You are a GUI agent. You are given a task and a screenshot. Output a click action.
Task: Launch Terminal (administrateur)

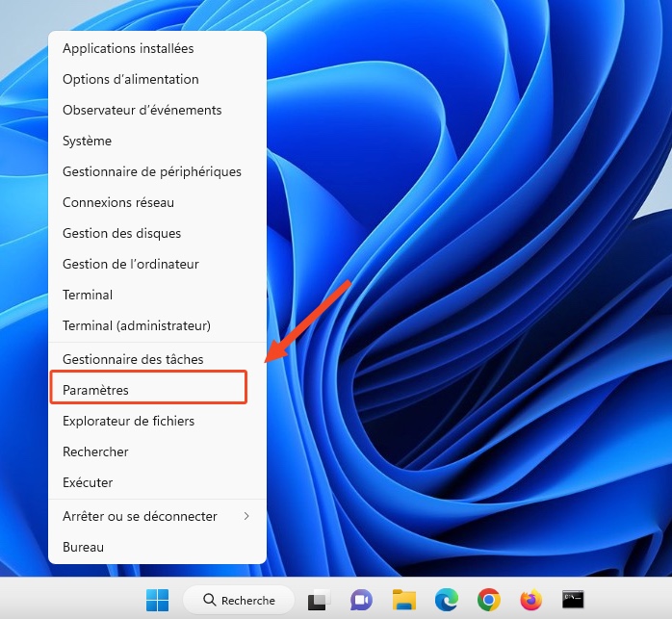pyautogui.click(x=137, y=325)
